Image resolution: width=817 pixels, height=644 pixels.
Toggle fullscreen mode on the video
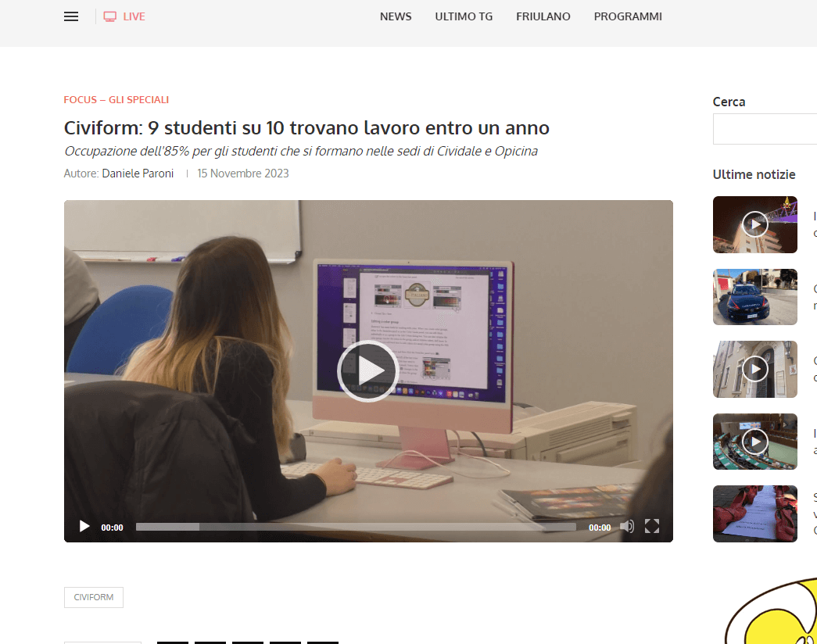tap(652, 527)
